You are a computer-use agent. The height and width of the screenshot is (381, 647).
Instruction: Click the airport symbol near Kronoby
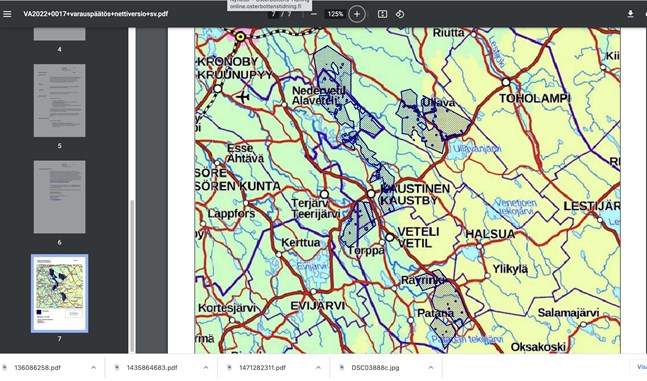(x=243, y=97)
